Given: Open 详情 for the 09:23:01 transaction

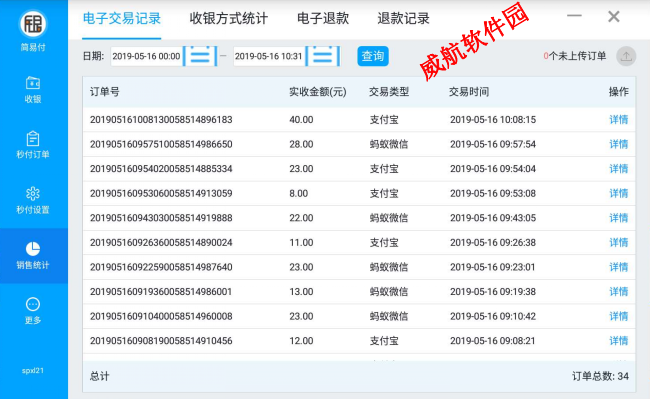Looking at the screenshot, I should pyautogui.click(x=618, y=267).
